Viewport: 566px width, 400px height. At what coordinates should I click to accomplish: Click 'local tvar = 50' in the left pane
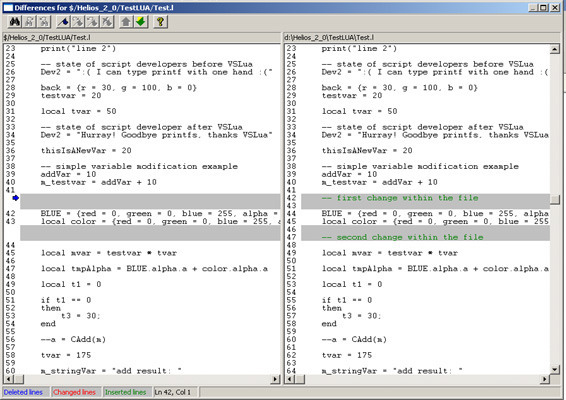pyautogui.click(x=78, y=111)
